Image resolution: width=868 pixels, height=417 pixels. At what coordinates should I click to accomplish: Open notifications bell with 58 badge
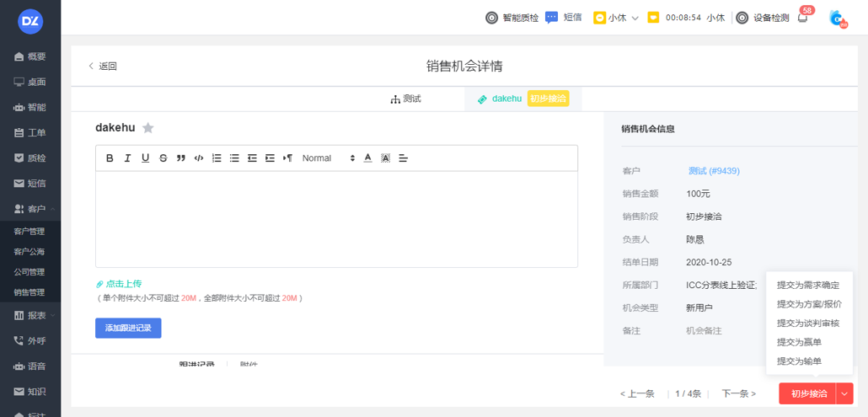coord(802,18)
